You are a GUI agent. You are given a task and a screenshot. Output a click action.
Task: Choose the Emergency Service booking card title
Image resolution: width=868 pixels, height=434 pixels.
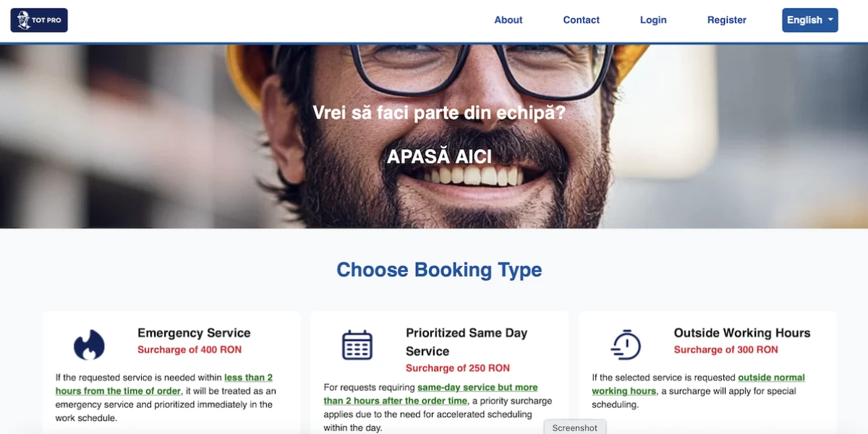tap(194, 333)
